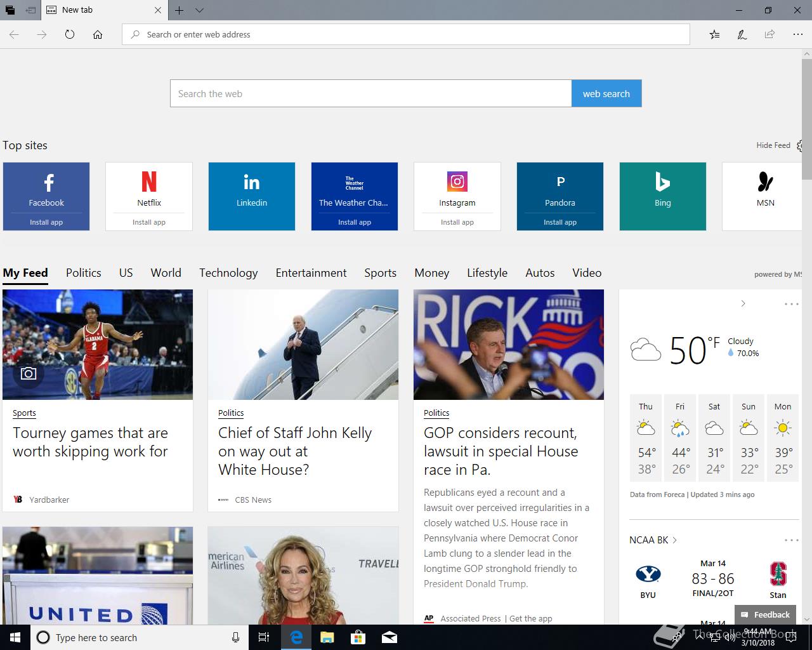Click the address bar
Screen dimensions: 812x650
point(406,34)
